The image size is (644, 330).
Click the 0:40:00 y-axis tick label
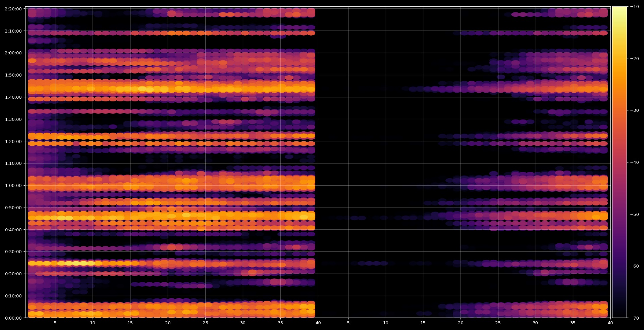coord(13,230)
